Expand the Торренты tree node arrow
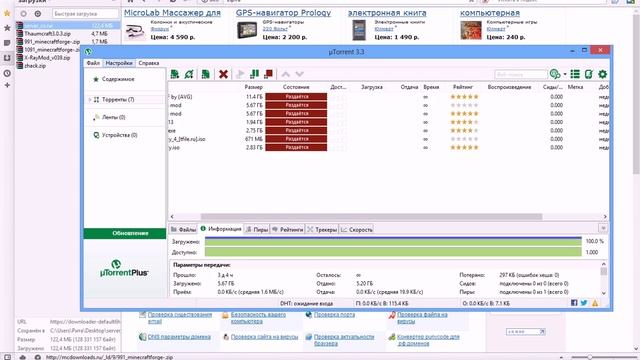 (x=90, y=100)
